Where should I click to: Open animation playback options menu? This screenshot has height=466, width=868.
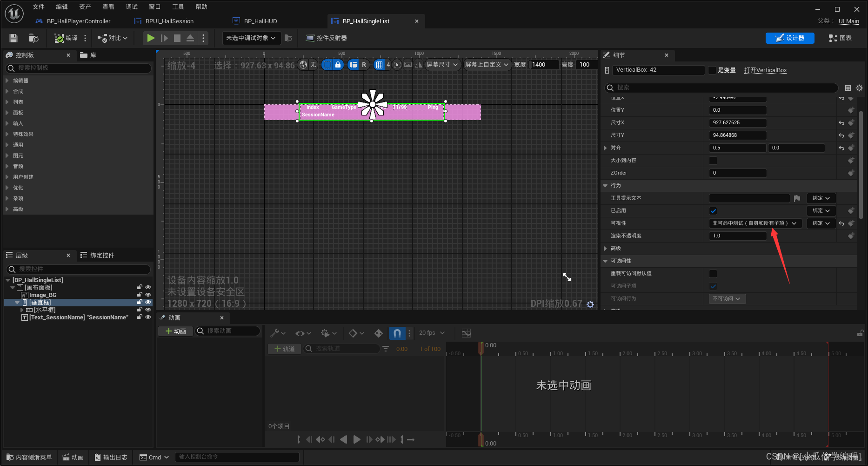328,333
